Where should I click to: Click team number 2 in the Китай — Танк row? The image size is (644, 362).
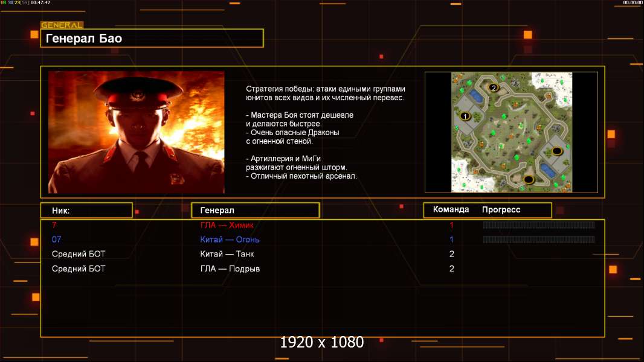(x=451, y=254)
